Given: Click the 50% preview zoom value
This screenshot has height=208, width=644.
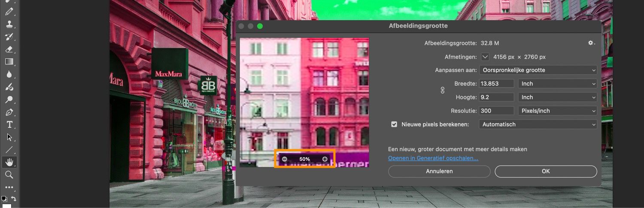Looking at the screenshot, I should point(304,159).
